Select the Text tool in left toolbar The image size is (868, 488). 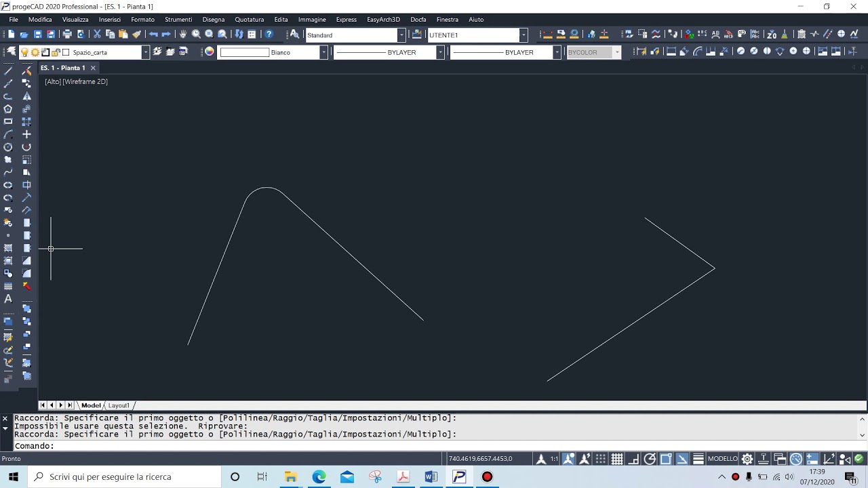point(8,299)
